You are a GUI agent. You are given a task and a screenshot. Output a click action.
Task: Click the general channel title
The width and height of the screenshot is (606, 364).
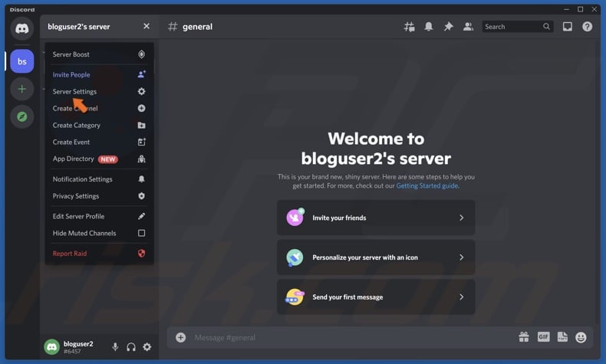(x=197, y=27)
